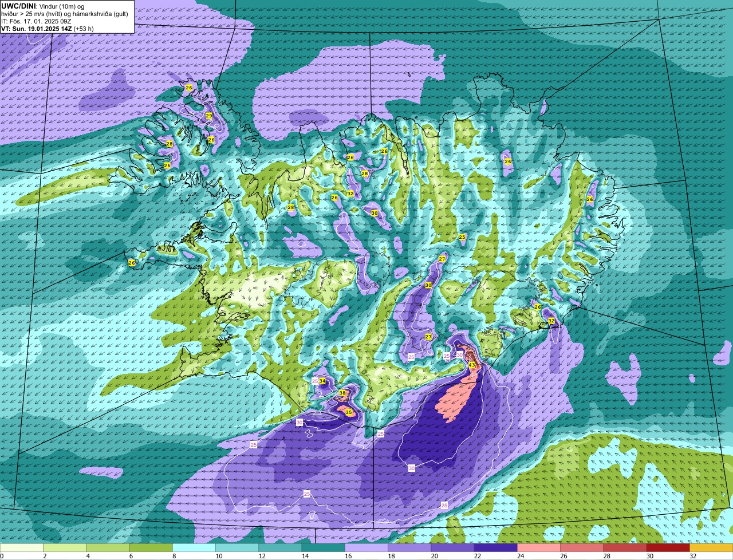
Task: Click the salmon 26–28 m/s legend swatch
Action: click(x=582, y=548)
